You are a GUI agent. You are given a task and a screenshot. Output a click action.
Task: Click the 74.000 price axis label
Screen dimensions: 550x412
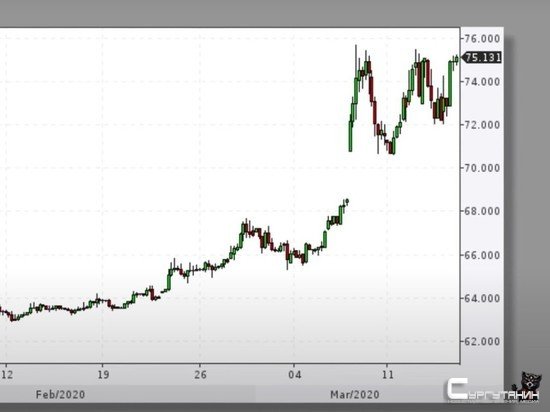[x=482, y=82]
